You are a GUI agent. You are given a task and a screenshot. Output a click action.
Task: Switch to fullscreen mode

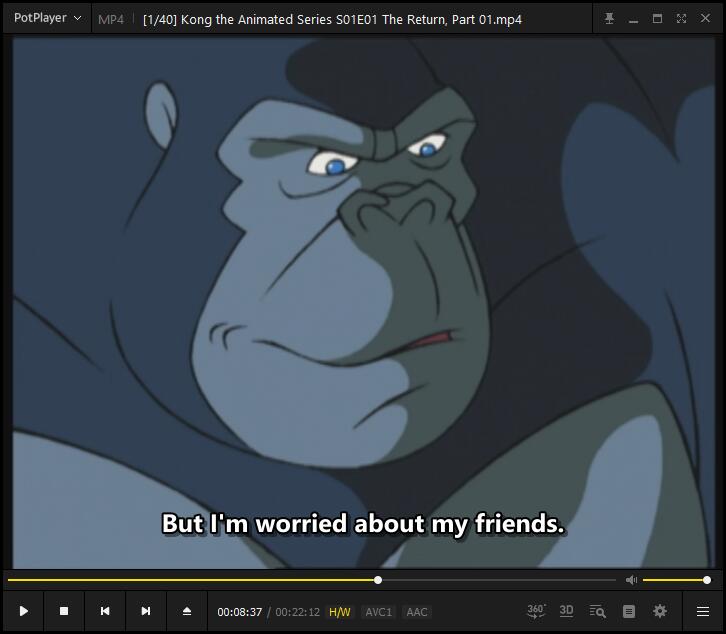(681, 19)
